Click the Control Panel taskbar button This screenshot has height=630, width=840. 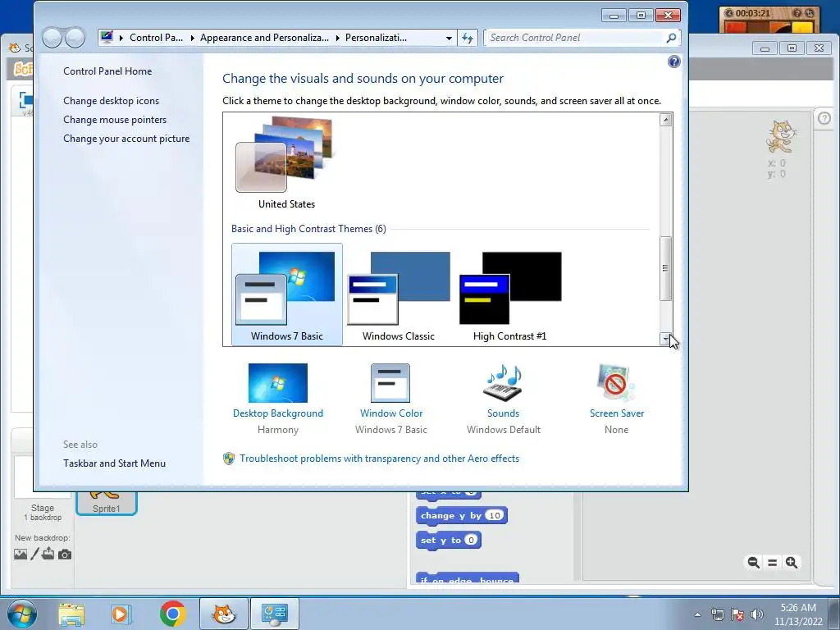pos(274,614)
